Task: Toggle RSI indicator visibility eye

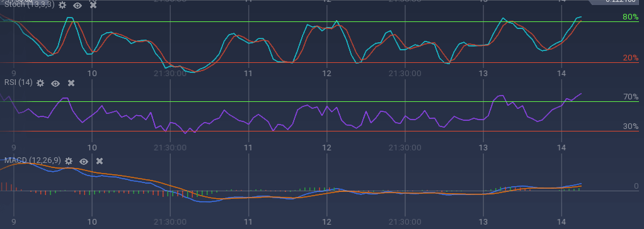Action: tap(55, 83)
